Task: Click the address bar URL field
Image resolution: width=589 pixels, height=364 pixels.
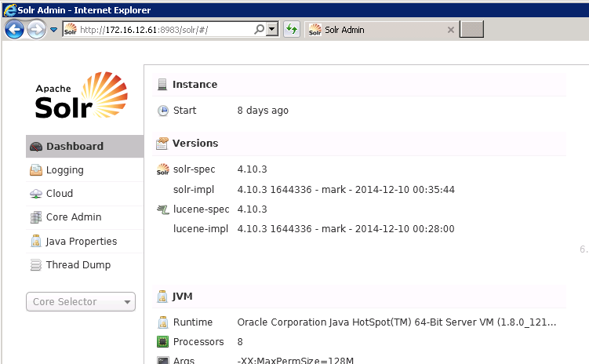Action: point(157,30)
